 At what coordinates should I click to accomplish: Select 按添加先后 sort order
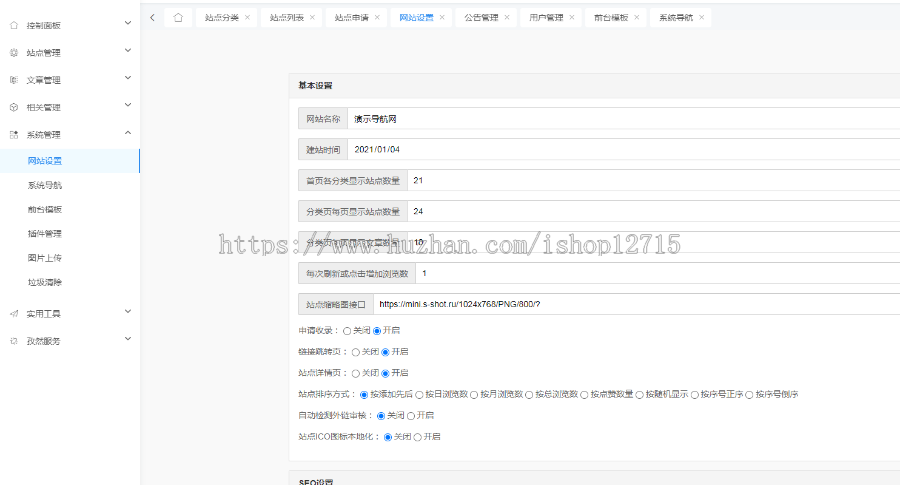[364, 395]
